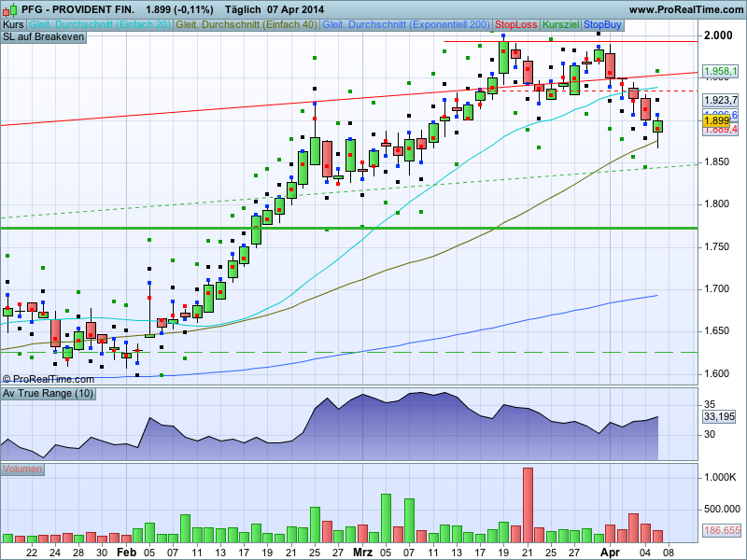Open Gleit. Durchschnitt (Einfach 40) indicator label
The width and height of the screenshot is (747, 560).
(247, 23)
